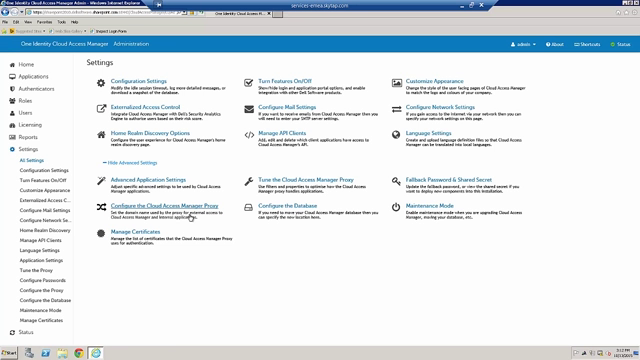Open the Configuration Settings link
The width and height of the screenshot is (640, 360).
click(x=139, y=81)
